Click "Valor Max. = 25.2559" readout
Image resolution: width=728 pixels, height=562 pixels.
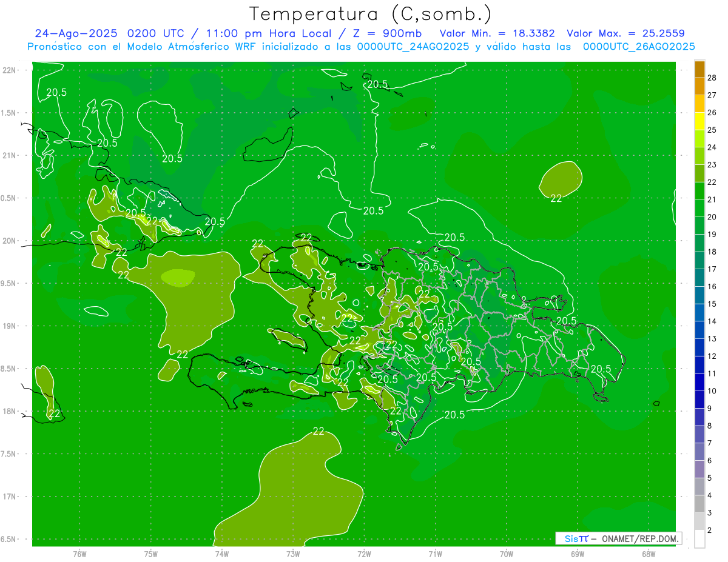625,33
